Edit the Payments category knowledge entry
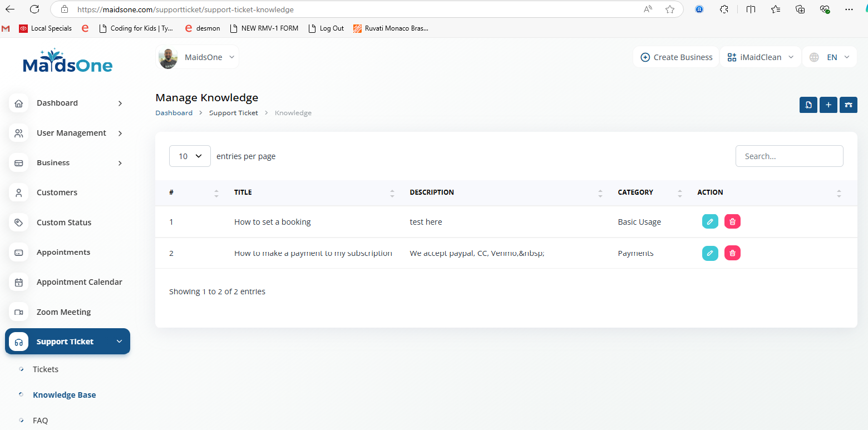 pyautogui.click(x=710, y=253)
